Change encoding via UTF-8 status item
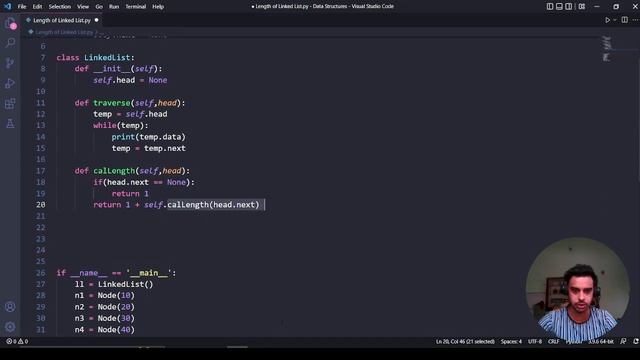Viewport: 640px width, 360px height. [x=535, y=341]
